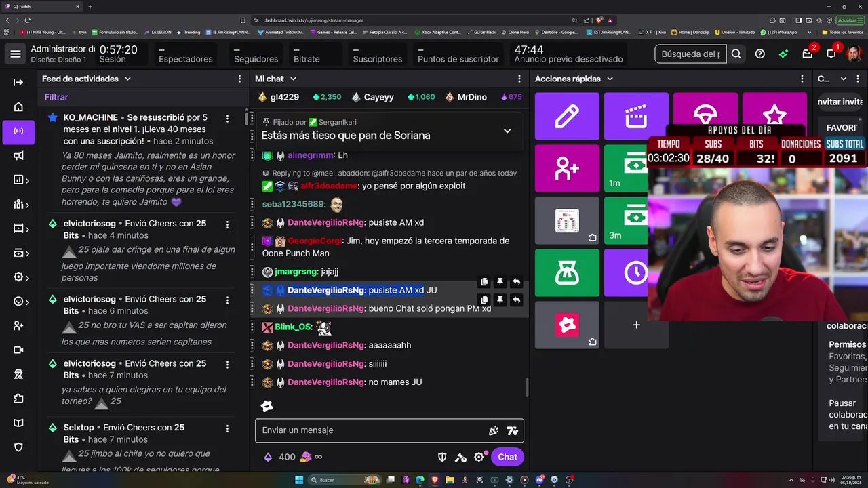Open Mi chat panel options menu
This screenshot has width=868, height=488.
click(x=520, y=79)
